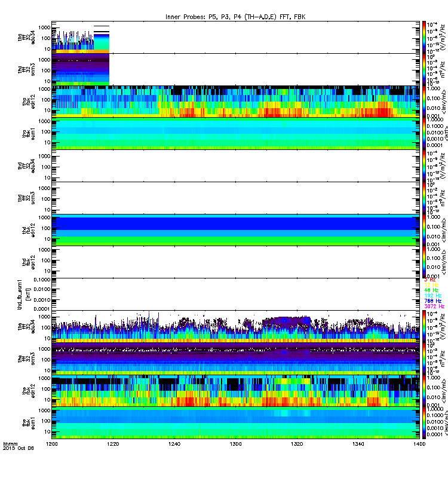Screen dimensions: 448x478
Task: Click the tha fbk edc12 spectrogram panel
Action: [x=235, y=102]
